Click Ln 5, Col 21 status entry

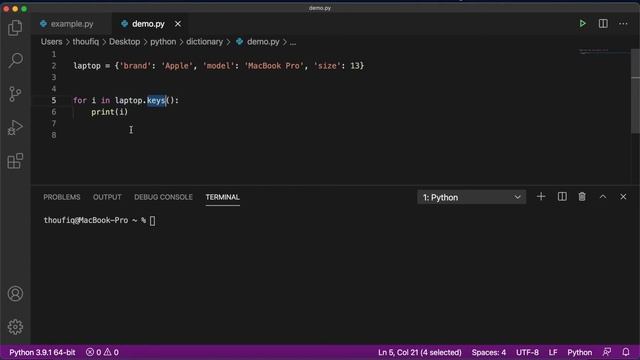420,352
